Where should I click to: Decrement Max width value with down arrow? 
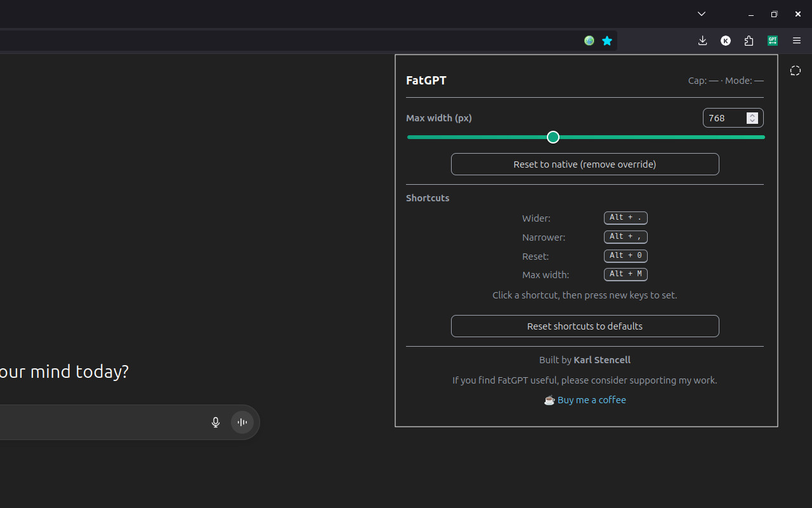pyautogui.click(x=752, y=121)
